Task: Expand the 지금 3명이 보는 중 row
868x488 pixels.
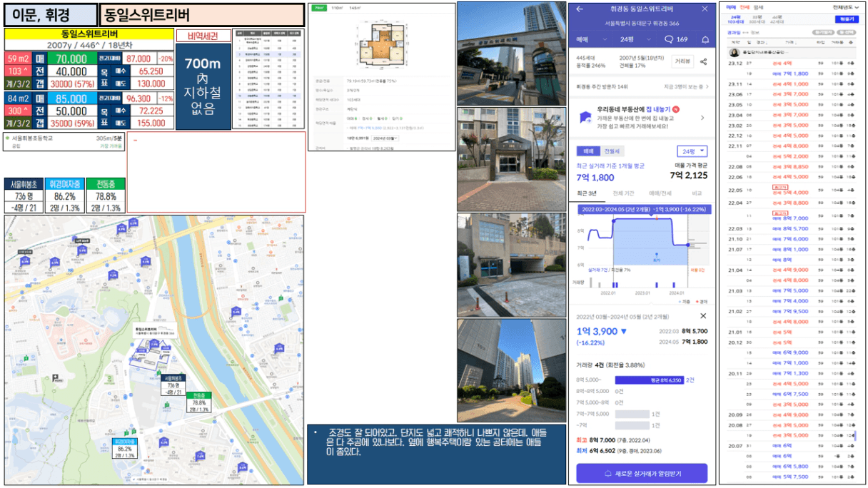Action: tap(686, 86)
